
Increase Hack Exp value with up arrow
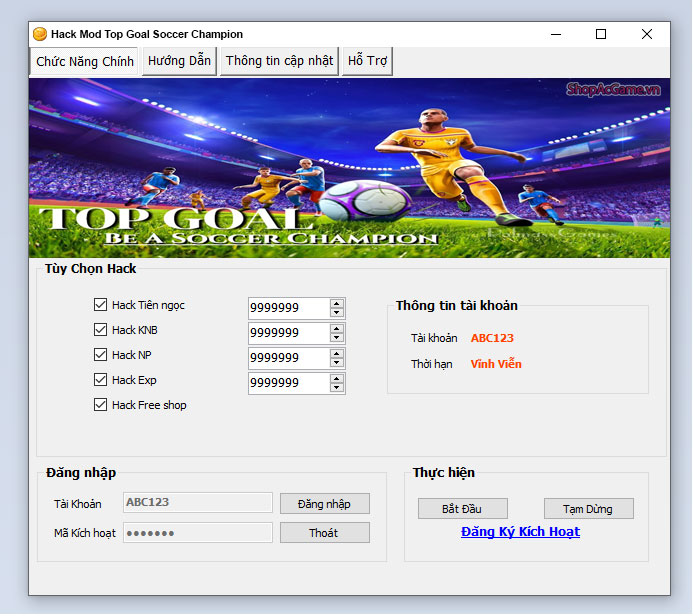point(337,379)
